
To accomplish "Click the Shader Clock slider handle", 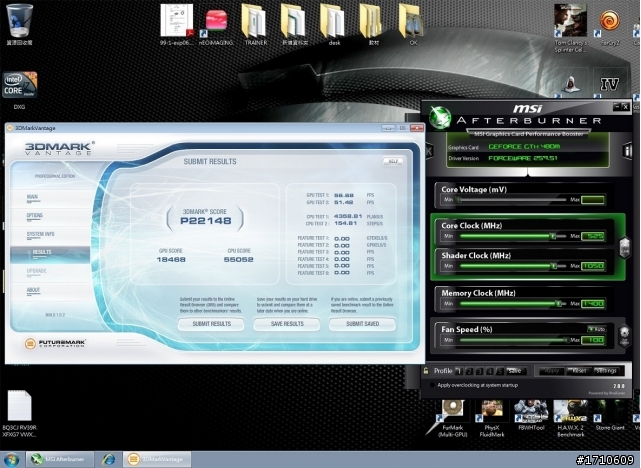I will click(554, 266).
